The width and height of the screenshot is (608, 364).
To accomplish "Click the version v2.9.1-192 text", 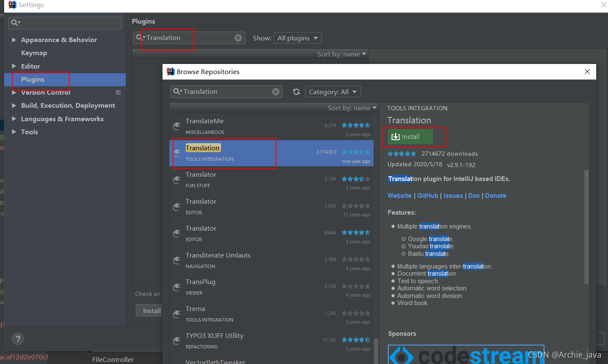I will (461, 165).
